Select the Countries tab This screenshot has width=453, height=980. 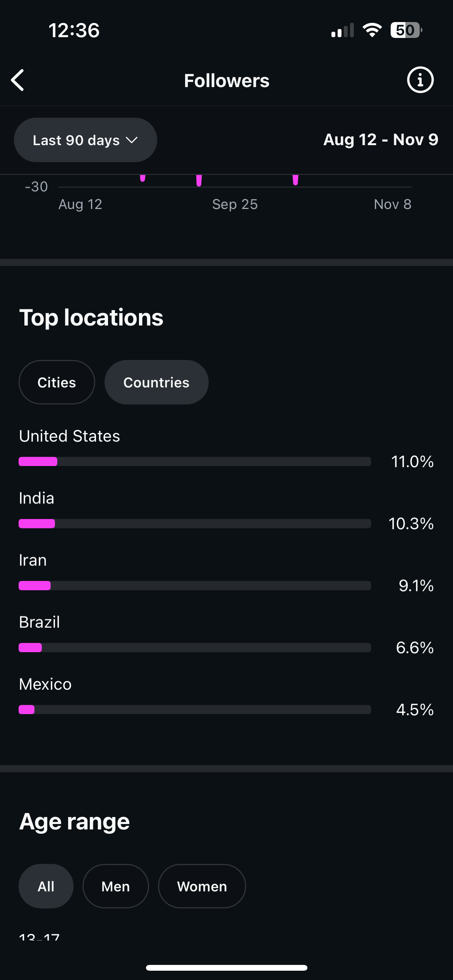pos(156,382)
